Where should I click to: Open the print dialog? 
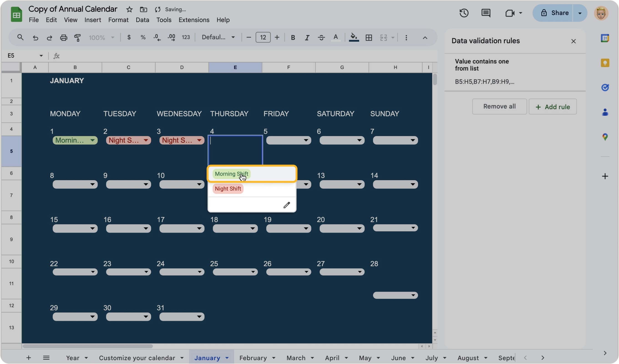[64, 37]
